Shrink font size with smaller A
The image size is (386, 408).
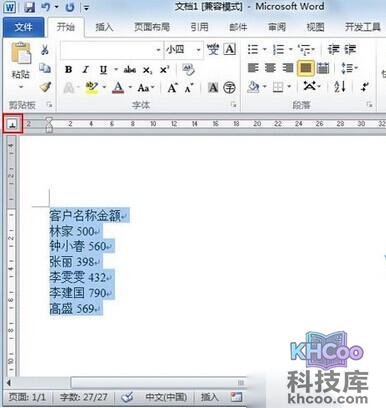pos(189,88)
